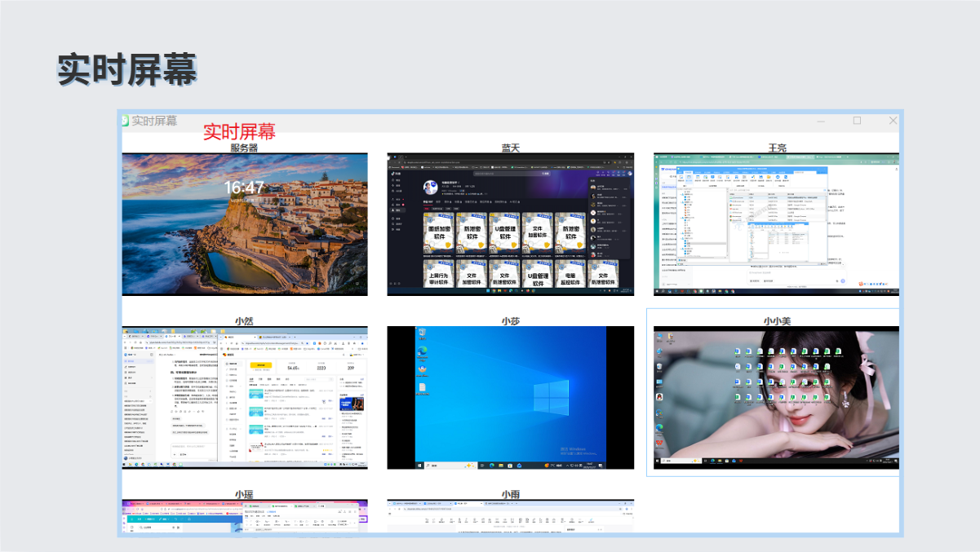This screenshot has height=552, width=980.
Task: Click the 小小美 name label
Action: click(x=776, y=321)
